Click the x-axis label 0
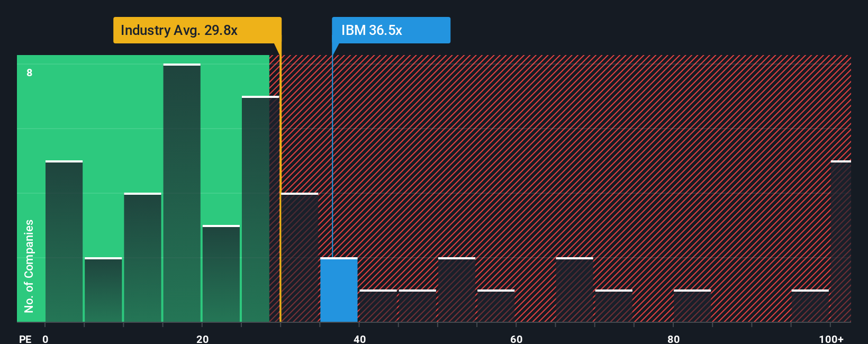868x344 pixels. coord(46,339)
